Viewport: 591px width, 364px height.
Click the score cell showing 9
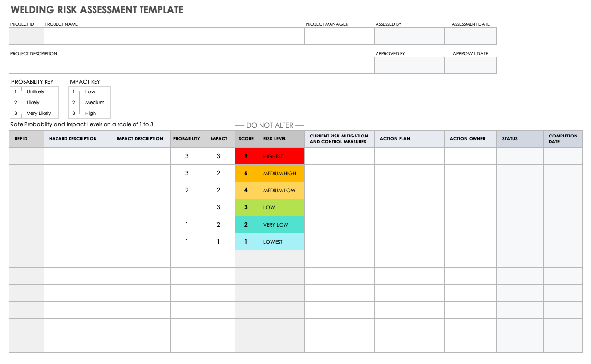pyautogui.click(x=246, y=156)
